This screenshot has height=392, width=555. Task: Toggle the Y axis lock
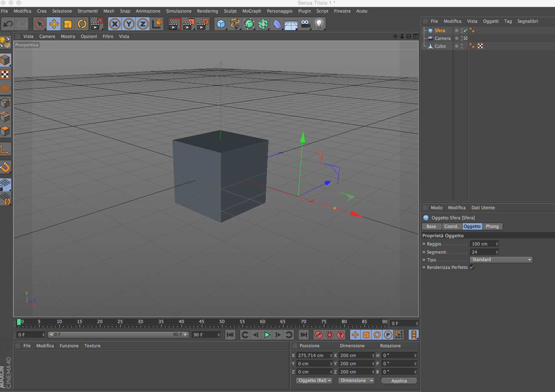(x=129, y=24)
